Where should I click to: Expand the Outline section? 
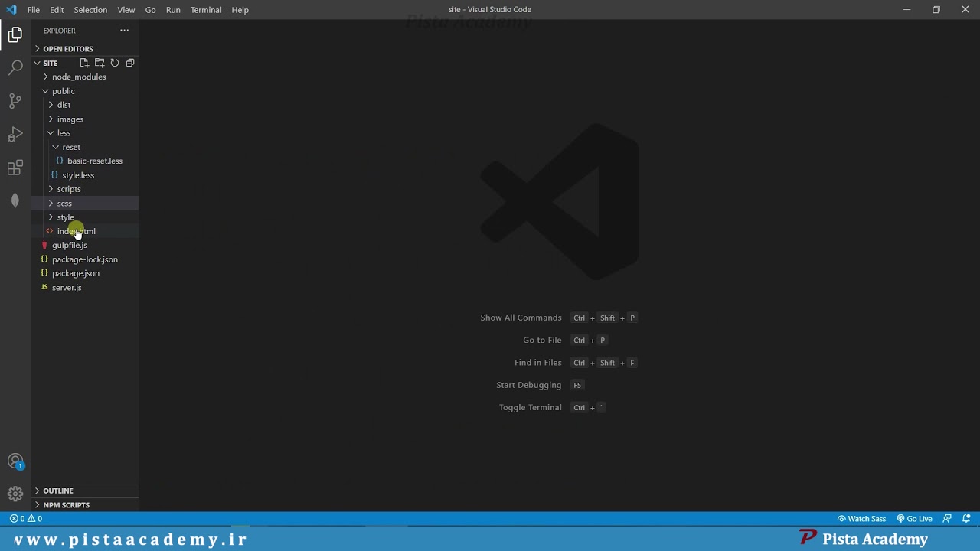point(85,491)
